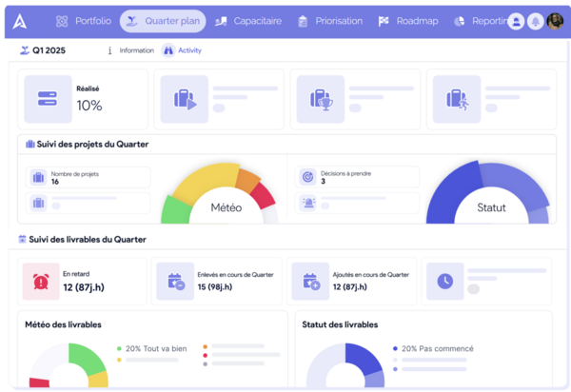Click the green segment of the Météo gauge
This screenshot has width=571, height=392.
174,209
